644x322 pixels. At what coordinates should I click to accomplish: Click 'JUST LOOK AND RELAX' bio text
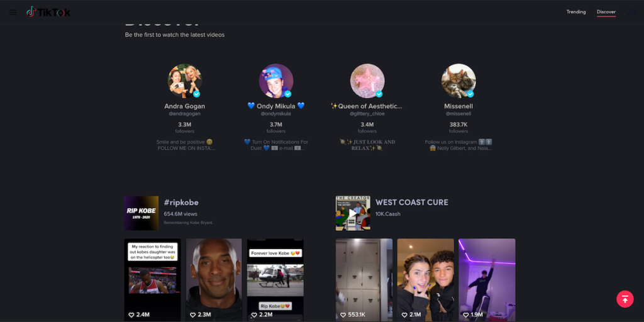[367, 145]
